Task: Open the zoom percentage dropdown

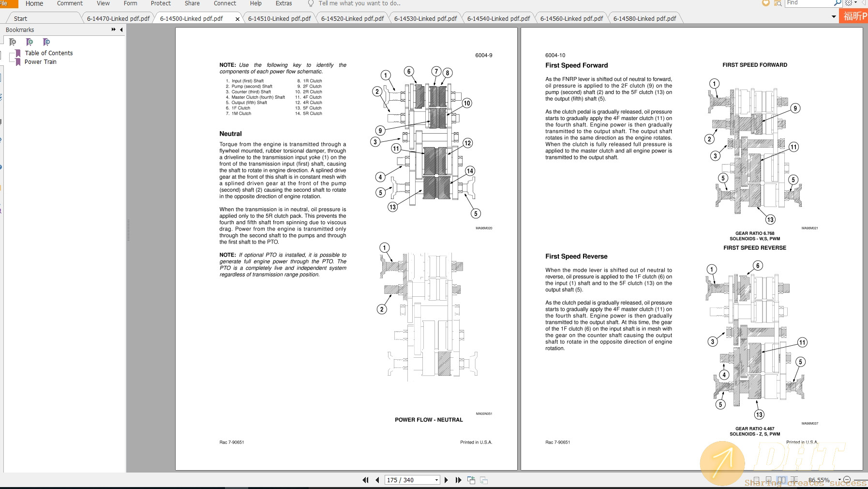Action: (839, 479)
